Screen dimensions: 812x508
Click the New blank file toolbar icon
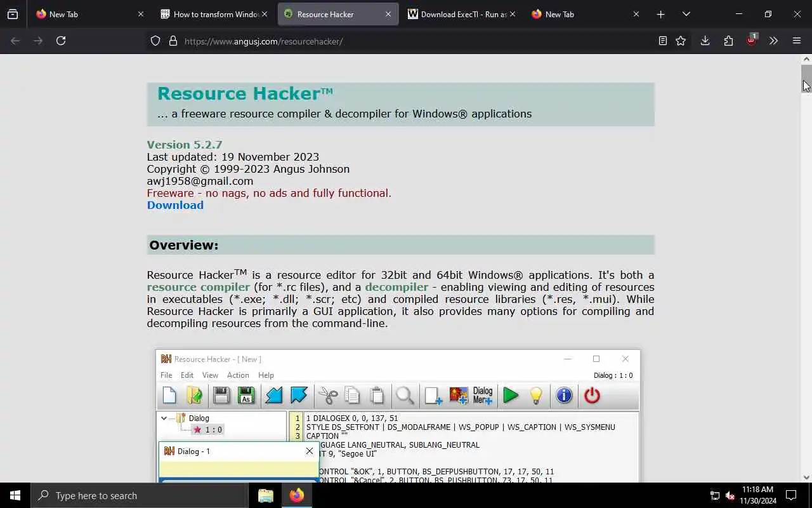pos(169,396)
